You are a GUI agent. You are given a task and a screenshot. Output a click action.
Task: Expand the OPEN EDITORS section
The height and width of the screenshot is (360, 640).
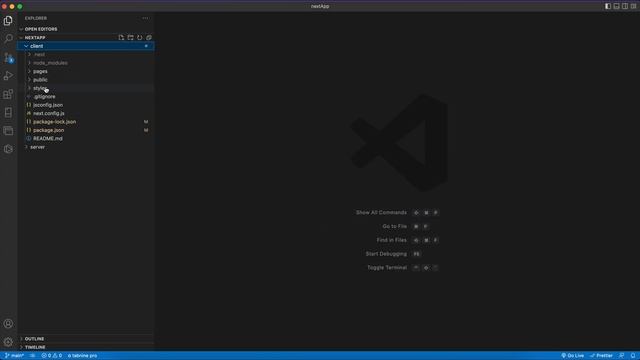point(86,29)
